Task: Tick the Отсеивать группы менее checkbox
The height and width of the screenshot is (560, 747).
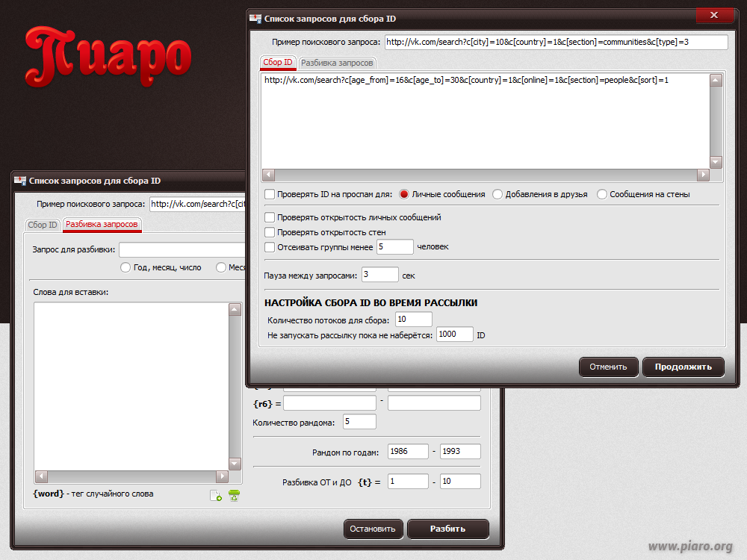Action: (x=270, y=247)
